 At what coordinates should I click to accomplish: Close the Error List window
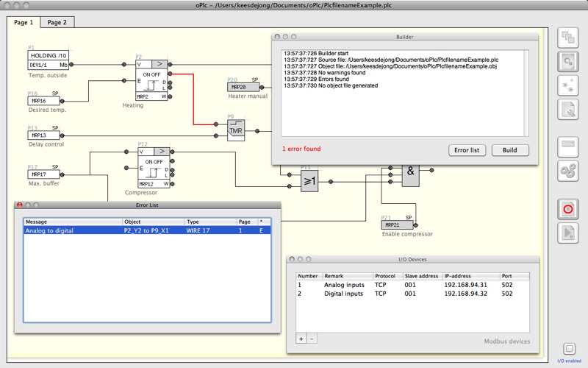coord(20,205)
